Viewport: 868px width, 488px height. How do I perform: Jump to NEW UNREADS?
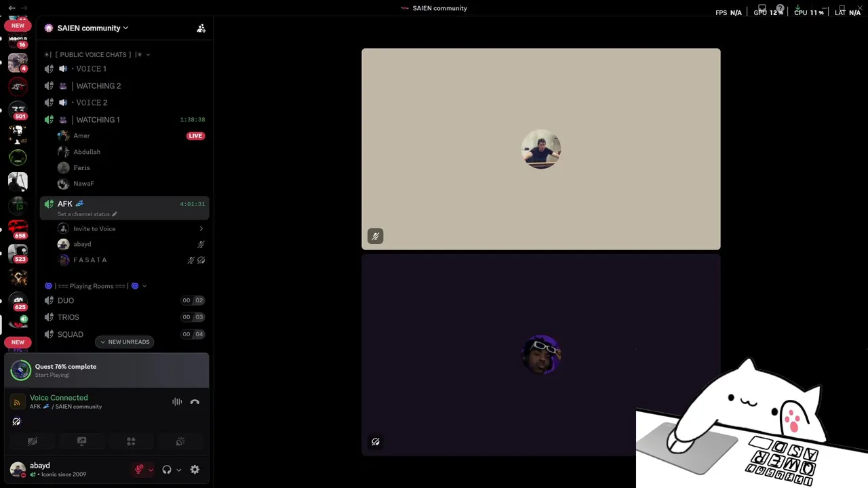point(125,342)
